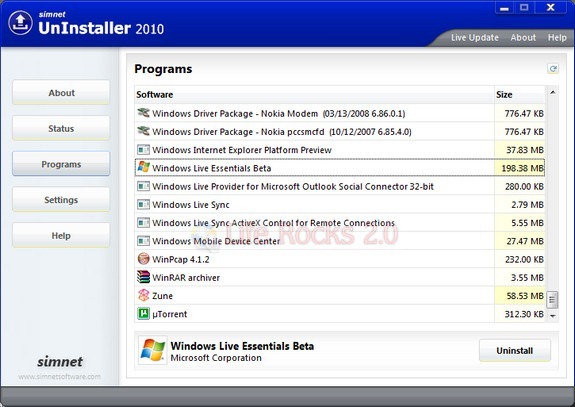Click the scrollbar up arrow
Viewport: 575px width, 407px height.
pyautogui.click(x=553, y=92)
